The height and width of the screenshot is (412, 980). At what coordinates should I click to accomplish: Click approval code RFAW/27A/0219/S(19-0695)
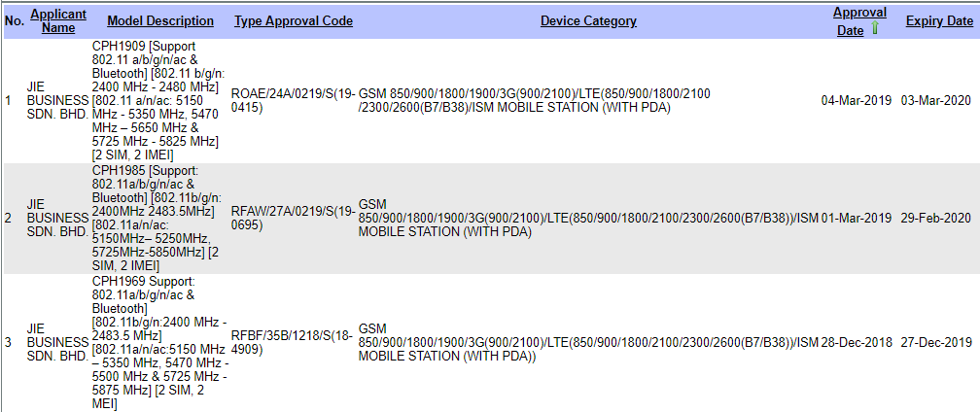(293, 218)
